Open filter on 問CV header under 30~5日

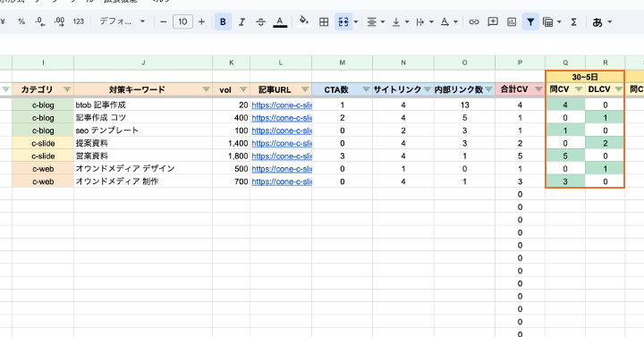579,89
